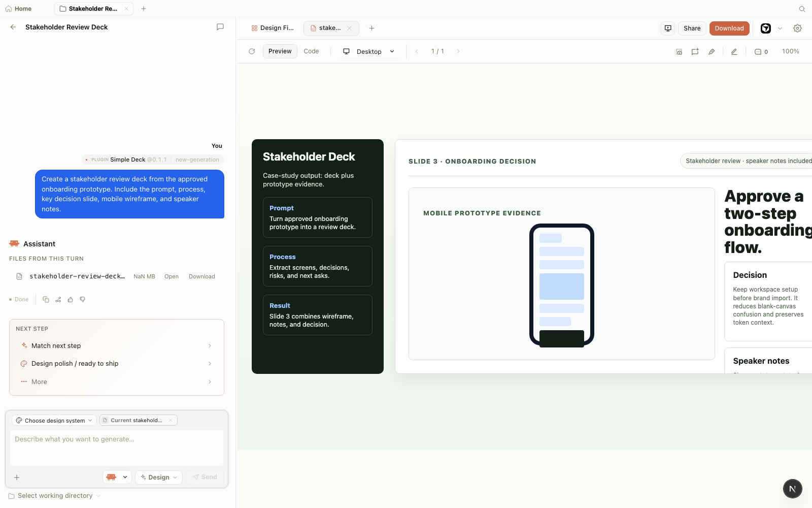
Task: Capture a screenshot with the camera icon
Action: [x=679, y=52]
